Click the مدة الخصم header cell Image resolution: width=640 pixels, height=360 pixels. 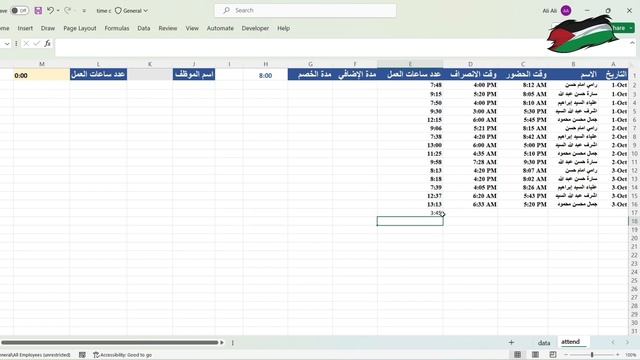click(310, 74)
